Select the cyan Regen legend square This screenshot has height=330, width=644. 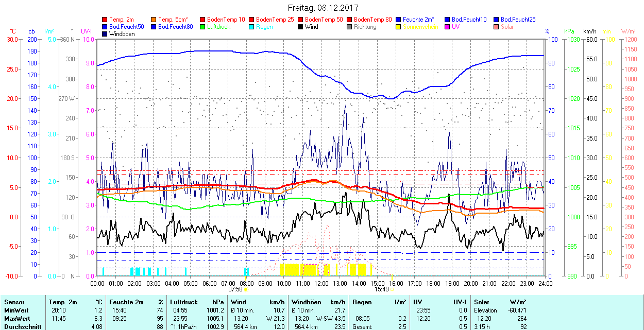pos(252,27)
